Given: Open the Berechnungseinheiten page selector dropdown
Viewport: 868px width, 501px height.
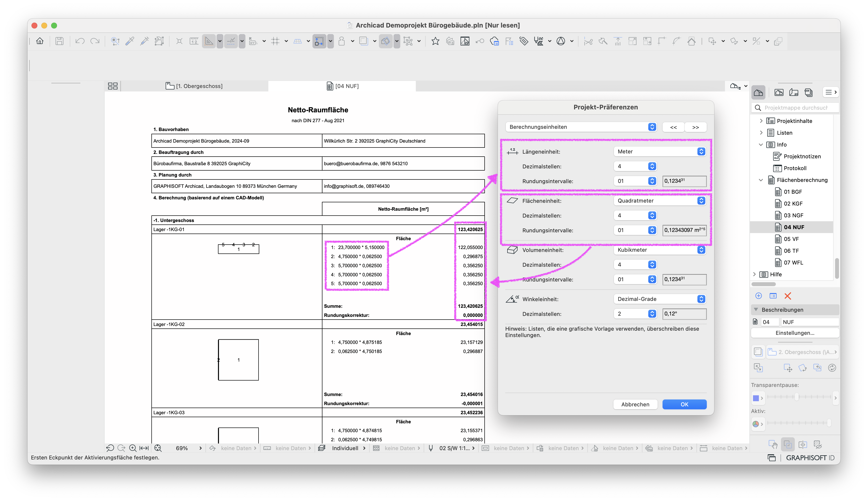Looking at the screenshot, I should pyautogui.click(x=581, y=127).
